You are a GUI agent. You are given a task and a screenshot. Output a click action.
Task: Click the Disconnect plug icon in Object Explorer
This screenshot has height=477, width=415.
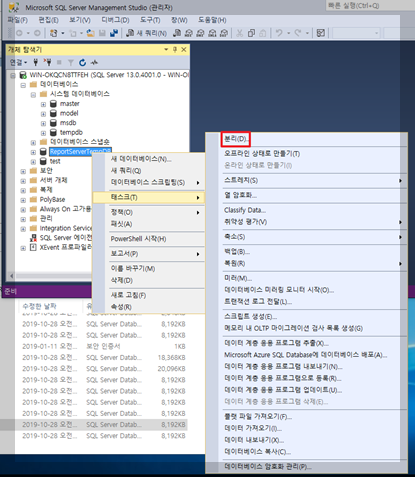coord(47,62)
